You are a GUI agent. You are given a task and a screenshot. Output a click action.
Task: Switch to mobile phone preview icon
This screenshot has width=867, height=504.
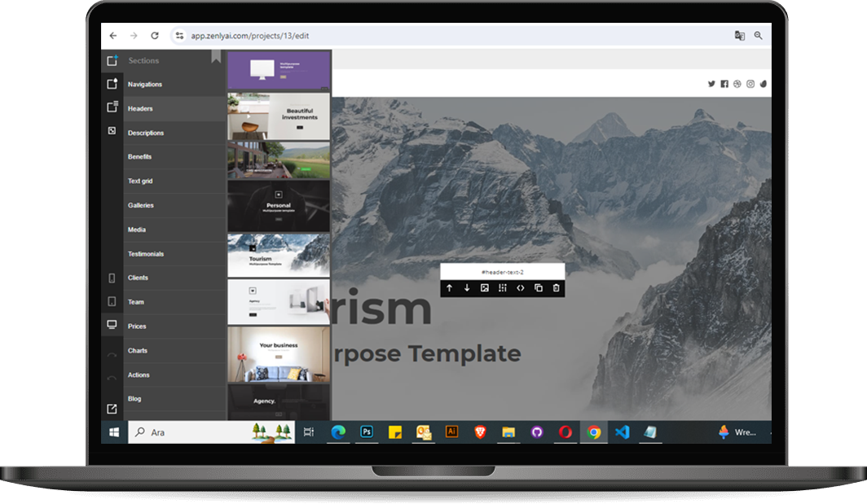(x=112, y=278)
